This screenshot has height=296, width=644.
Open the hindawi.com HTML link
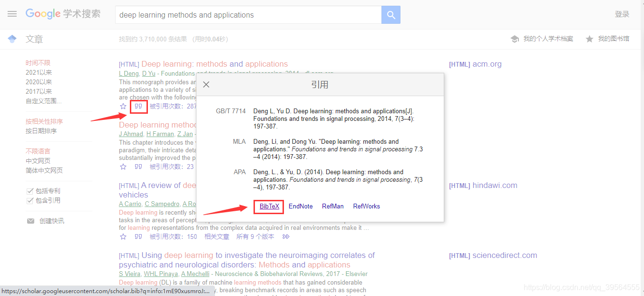tap(483, 185)
